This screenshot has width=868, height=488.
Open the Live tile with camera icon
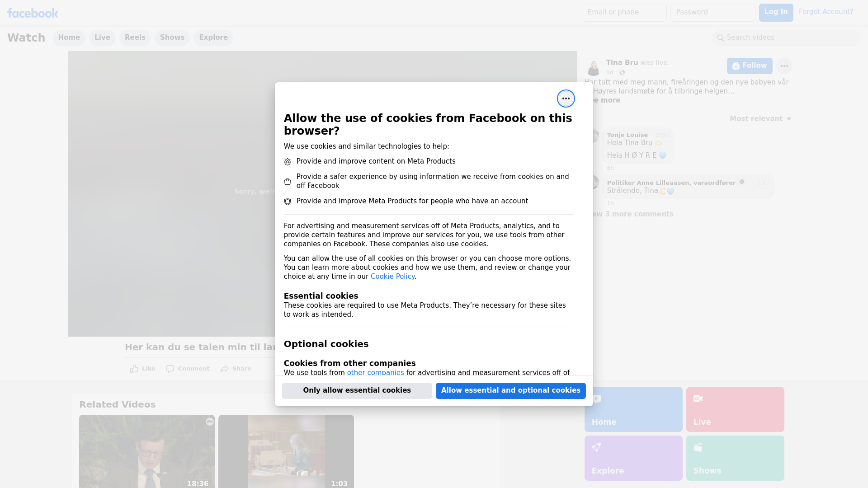[x=735, y=409]
